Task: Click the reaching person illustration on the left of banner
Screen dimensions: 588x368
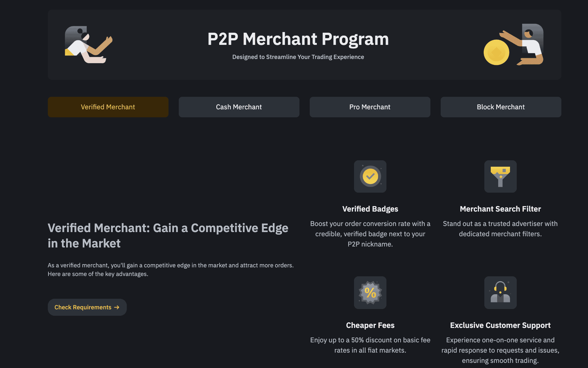Action: (89, 45)
